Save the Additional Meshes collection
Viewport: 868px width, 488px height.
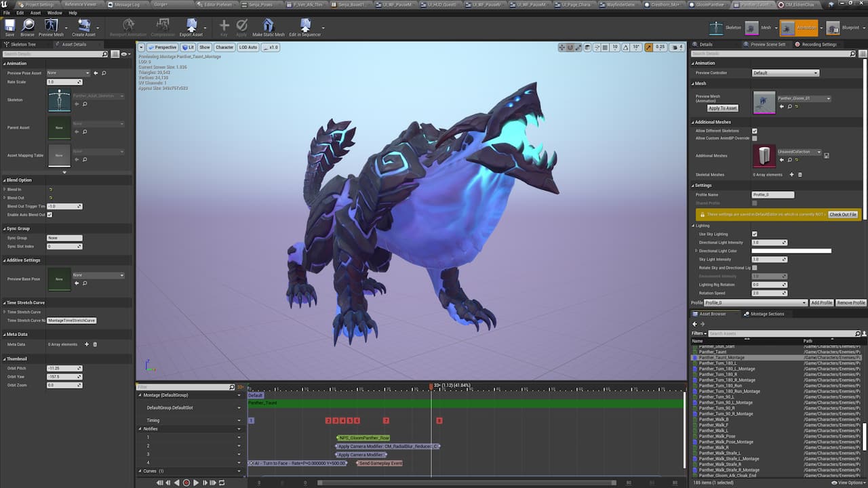827,156
